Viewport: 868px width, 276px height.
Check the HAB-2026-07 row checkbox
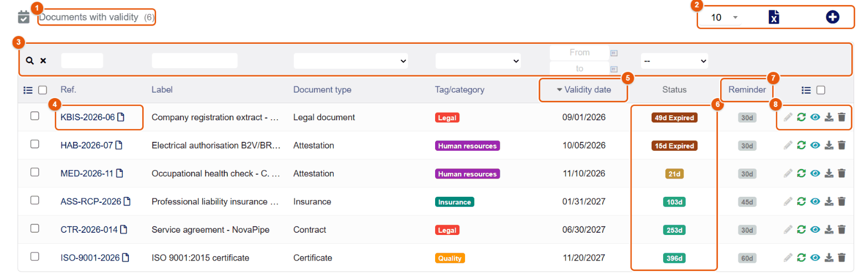pos(34,144)
